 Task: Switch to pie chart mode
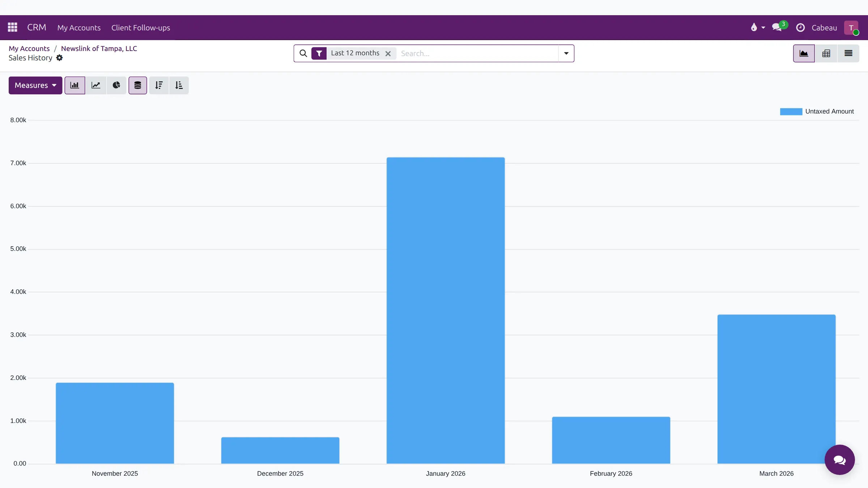tap(116, 85)
